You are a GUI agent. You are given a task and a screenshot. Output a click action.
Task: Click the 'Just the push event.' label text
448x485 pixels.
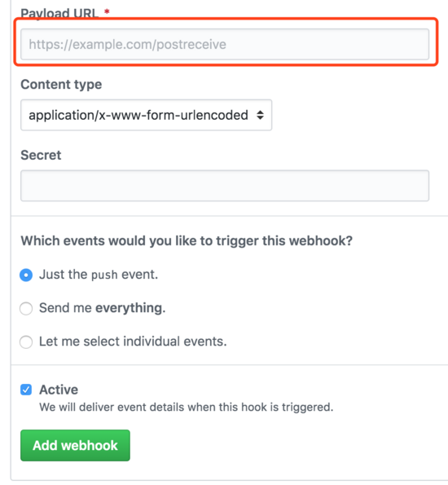99,275
